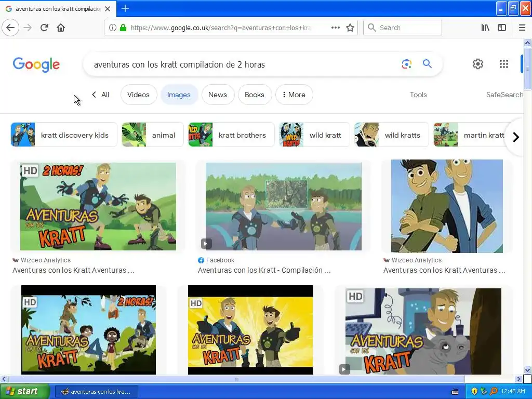
Task: Select the kratt discovery kids chip
Action: 64,135
